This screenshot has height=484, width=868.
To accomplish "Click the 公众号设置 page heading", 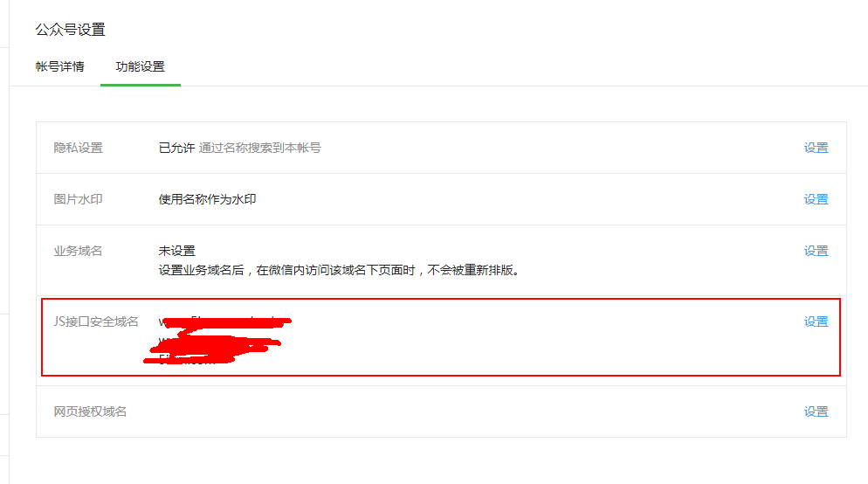I will 71,30.
